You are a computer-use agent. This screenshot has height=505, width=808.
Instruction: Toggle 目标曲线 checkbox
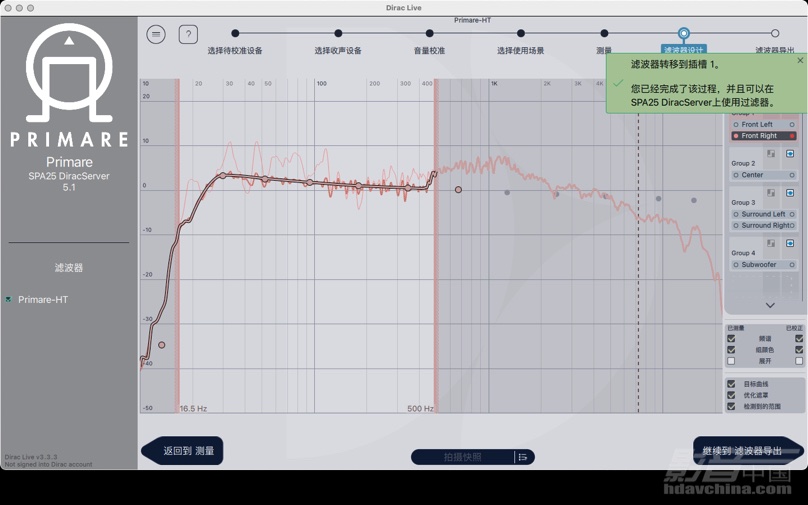pos(731,384)
